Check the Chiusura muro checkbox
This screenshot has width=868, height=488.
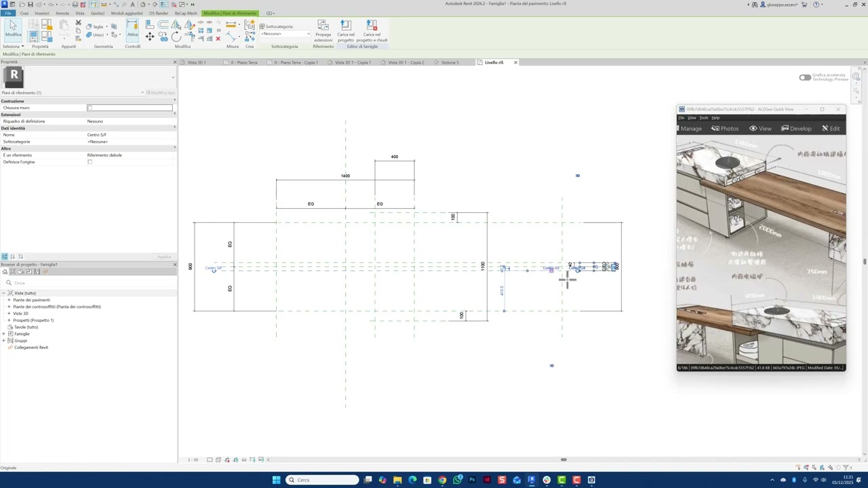90,108
